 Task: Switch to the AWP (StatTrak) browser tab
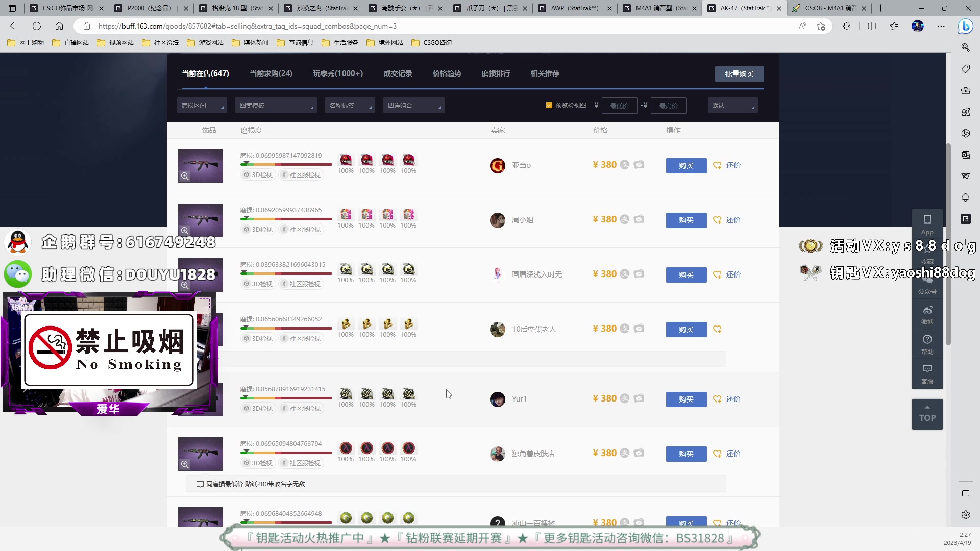(x=575, y=8)
